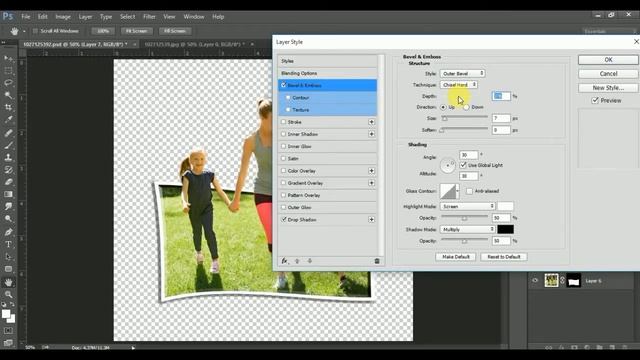This screenshot has width=640, height=360.
Task: Click the Cancel button
Action: 608,73
